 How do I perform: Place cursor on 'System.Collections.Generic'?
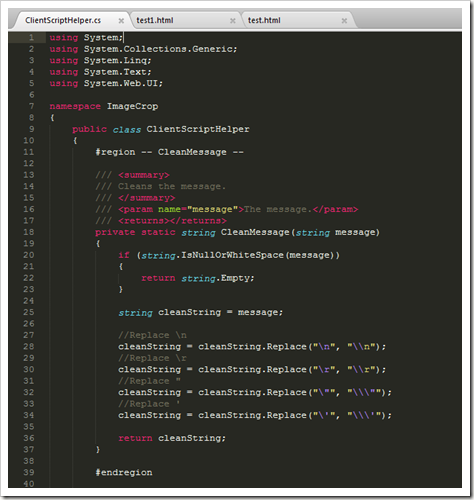click(x=158, y=49)
